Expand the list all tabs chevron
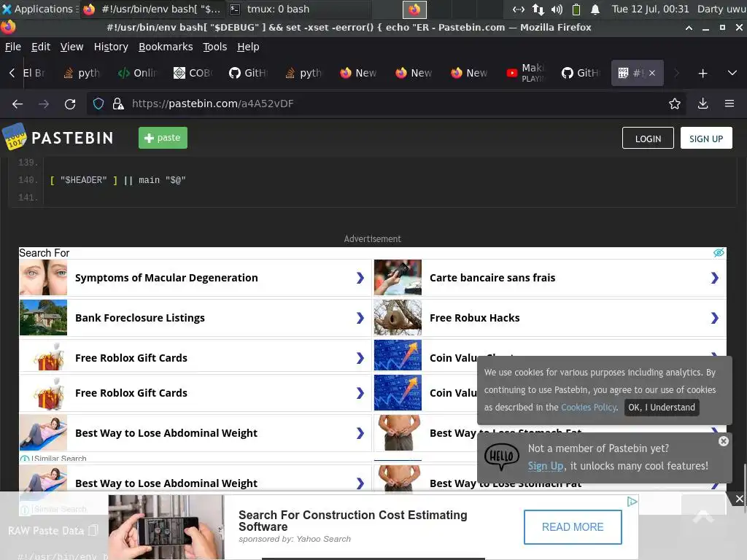Image resolution: width=747 pixels, height=560 pixels. point(732,74)
